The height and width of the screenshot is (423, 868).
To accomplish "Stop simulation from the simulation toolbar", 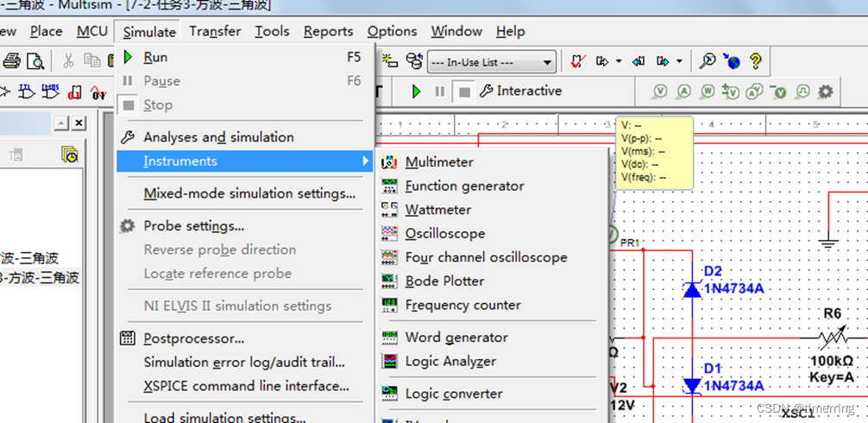I will (464, 92).
